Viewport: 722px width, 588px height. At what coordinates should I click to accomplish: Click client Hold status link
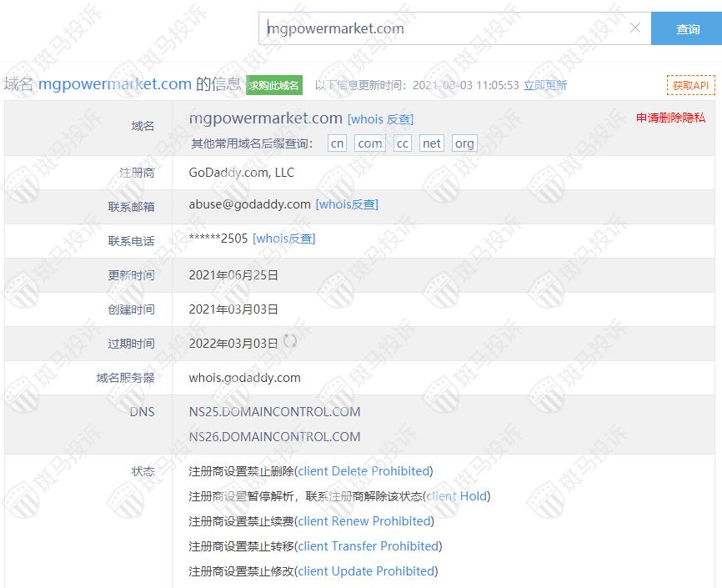coord(457,496)
